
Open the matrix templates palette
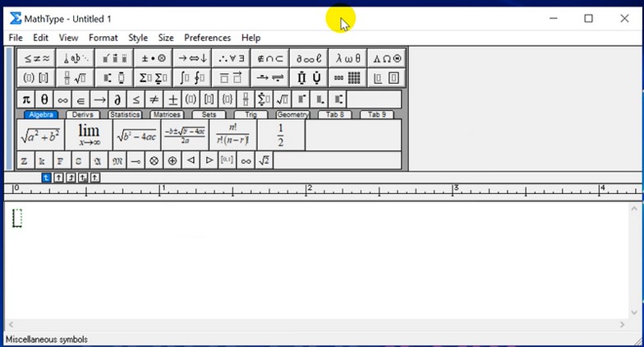click(x=347, y=78)
